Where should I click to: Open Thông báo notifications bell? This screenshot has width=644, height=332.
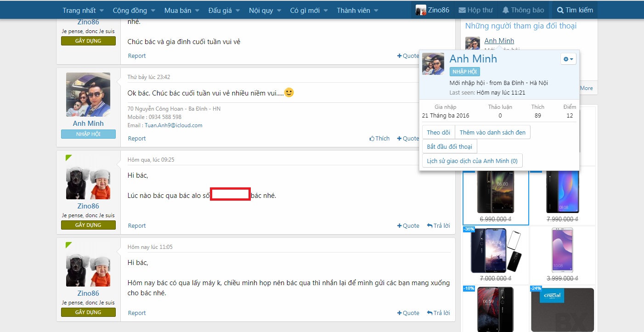coord(506,10)
